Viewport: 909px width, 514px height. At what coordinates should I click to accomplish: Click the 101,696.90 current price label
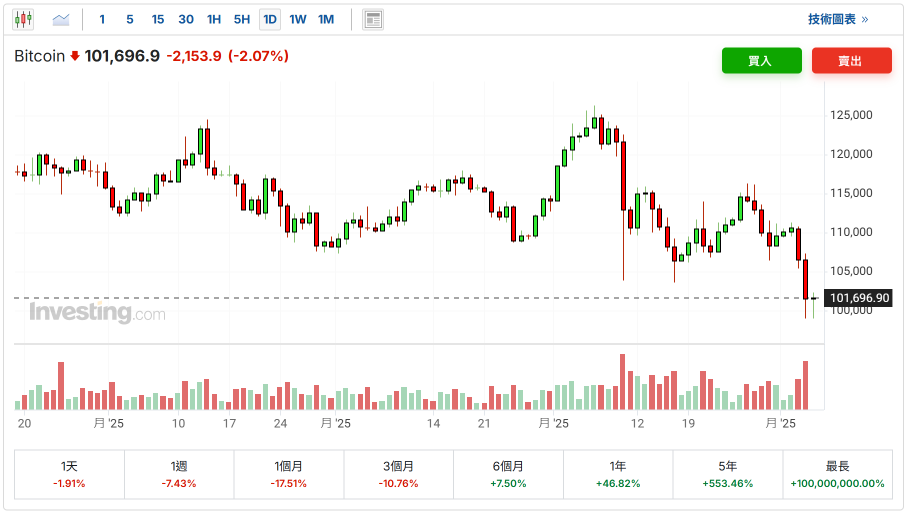[x=859, y=298]
